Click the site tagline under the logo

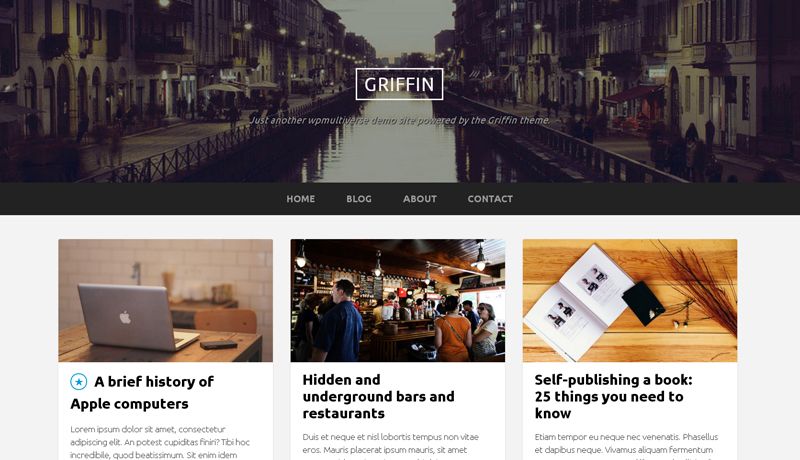click(400, 120)
